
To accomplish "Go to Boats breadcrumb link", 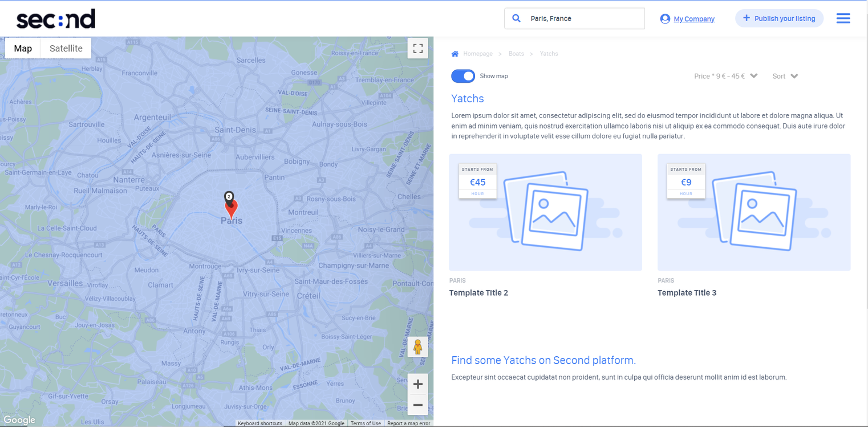I will point(516,54).
